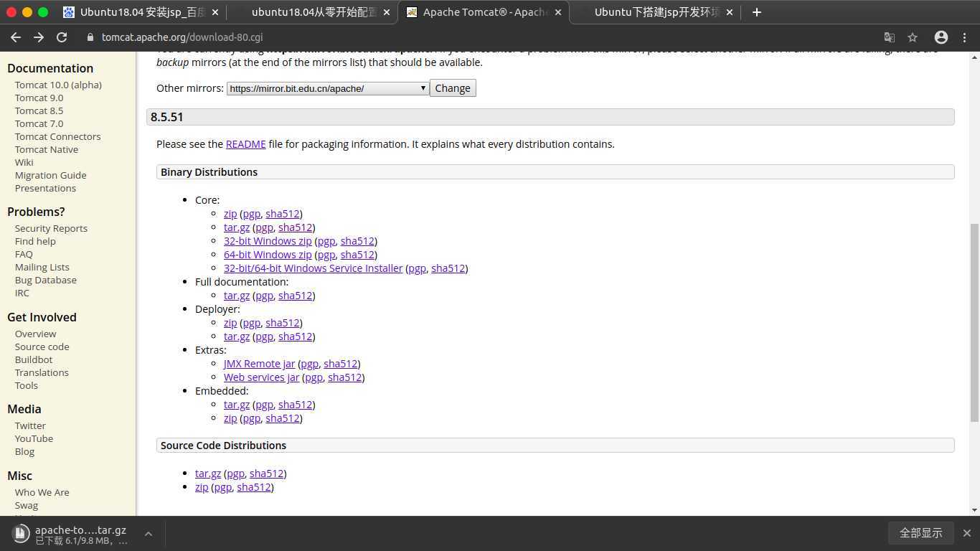Click macOS-style green maximize window button
980x551 pixels.
point(43,12)
